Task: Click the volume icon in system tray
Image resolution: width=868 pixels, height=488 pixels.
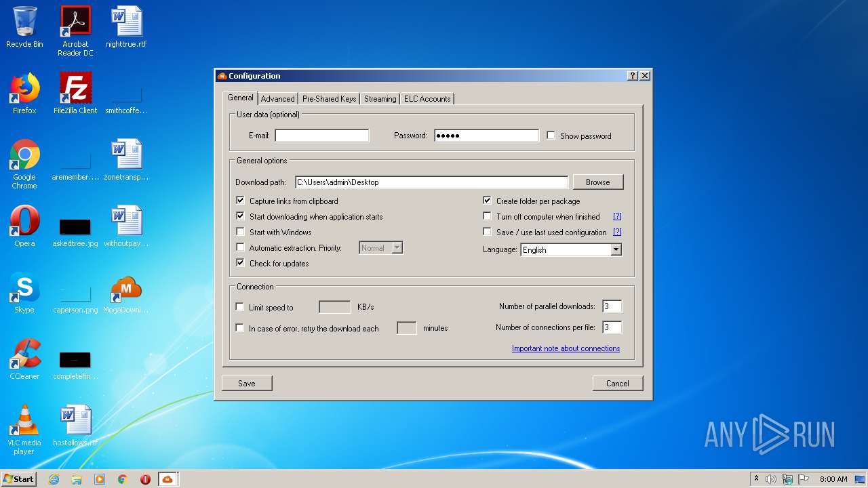Action: click(771, 479)
